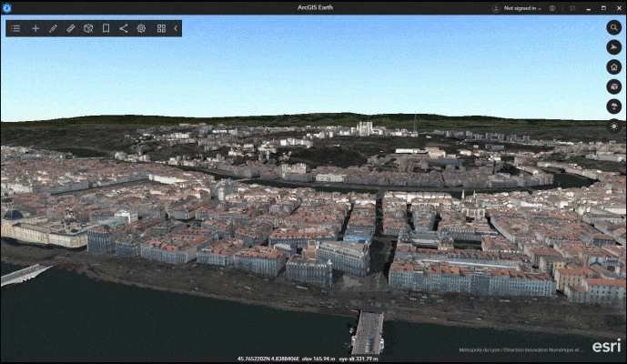Viewport: 627px width, 364px height.
Task: Click the ArcGIS Earth logo icon
Action: tap(6, 7)
